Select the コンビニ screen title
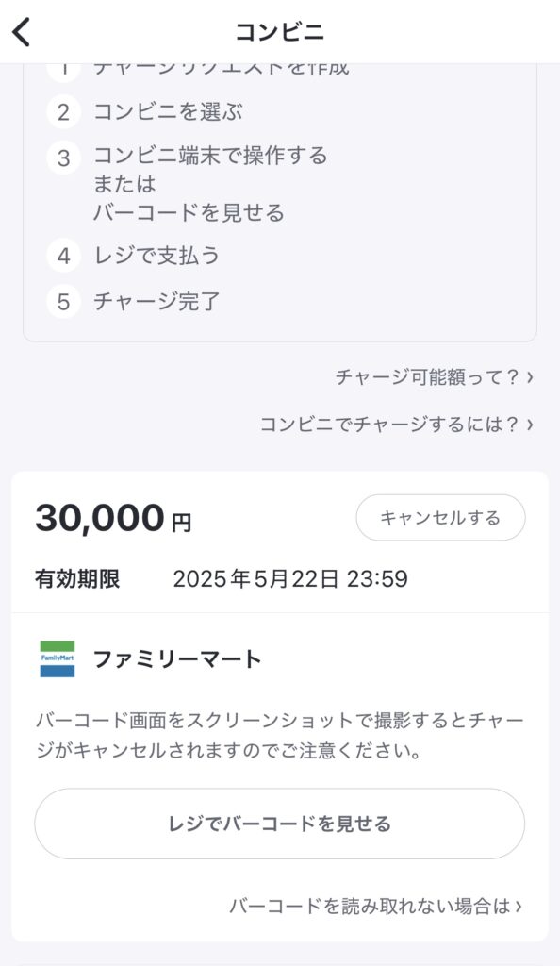Image resolution: width=560 pixels, height=966 pixels. (280, 27)
